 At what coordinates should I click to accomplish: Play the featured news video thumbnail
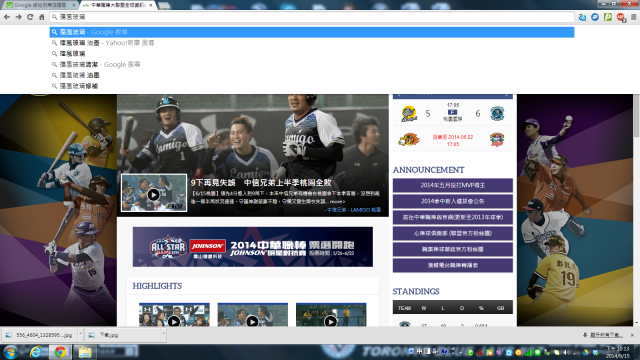(x=154, y=193)
